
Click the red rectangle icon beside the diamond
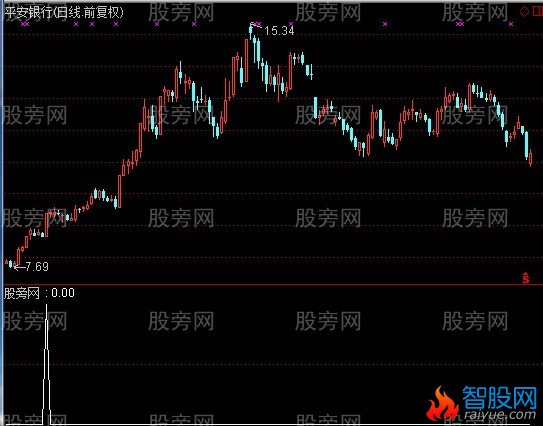(538, 12)
